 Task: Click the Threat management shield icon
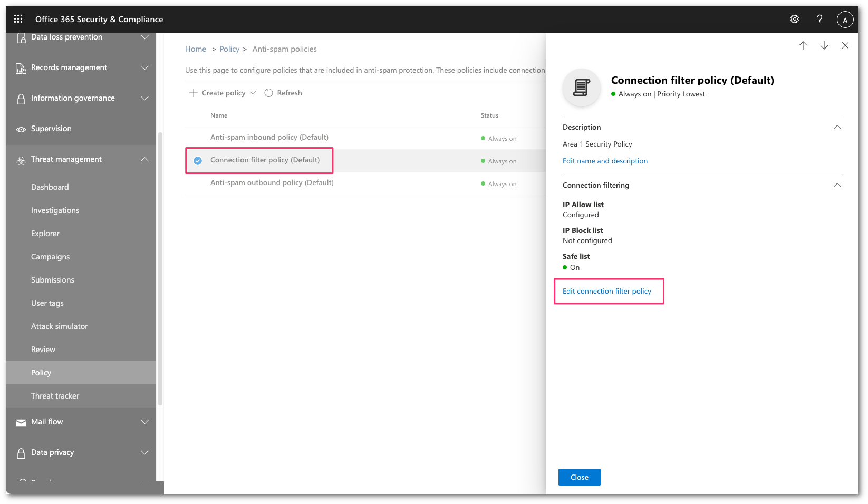tap(21, 159)
